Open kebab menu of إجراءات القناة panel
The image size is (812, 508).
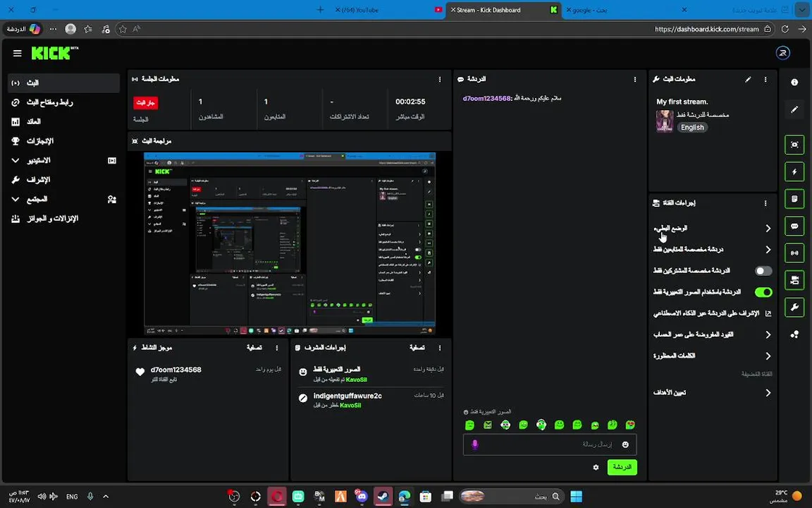coord(765,203)
